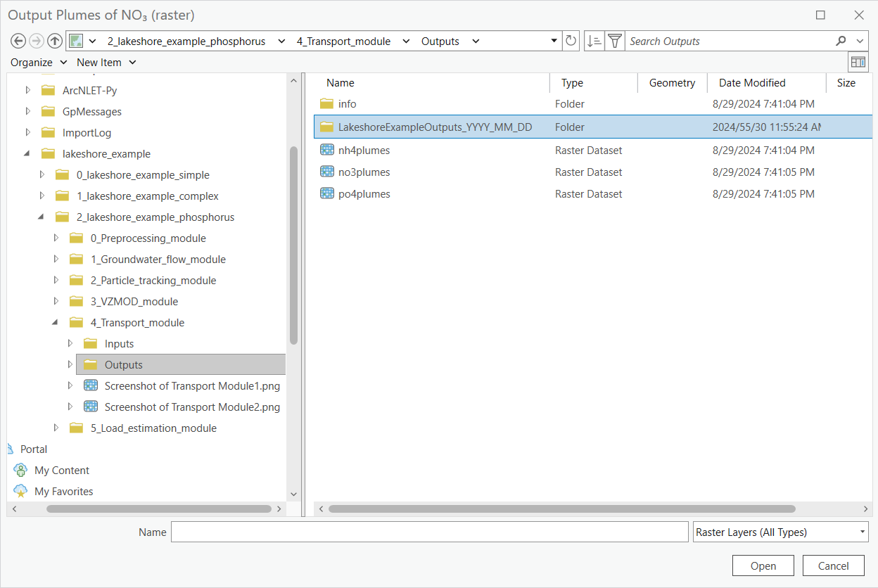Sort by the Date Modified column header
This screenshot has height=588, width=878.
click(x=752, y=82)
